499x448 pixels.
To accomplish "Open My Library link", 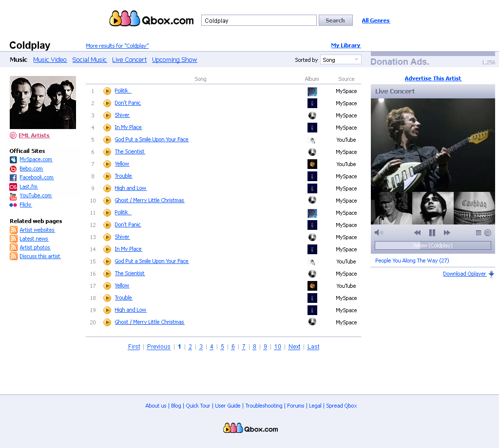I will point(345,45).
